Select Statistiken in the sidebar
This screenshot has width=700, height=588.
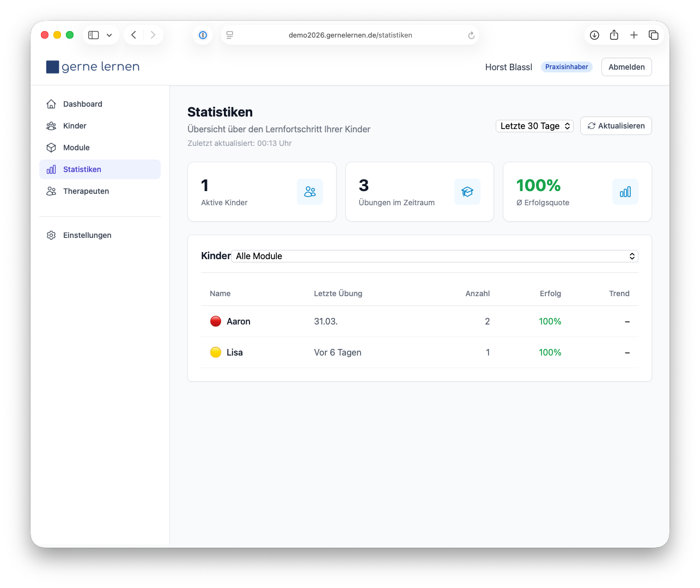100,169
